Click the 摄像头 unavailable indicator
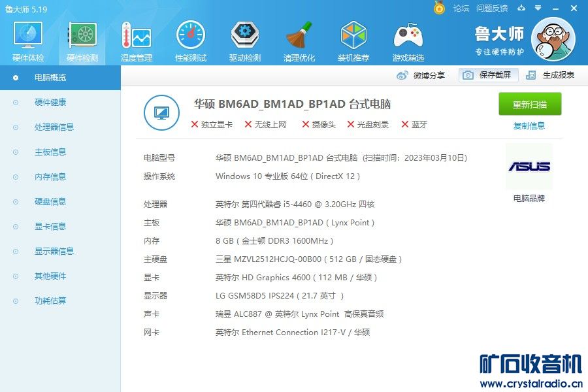This screenshot has width=588, height=392. 319,125
